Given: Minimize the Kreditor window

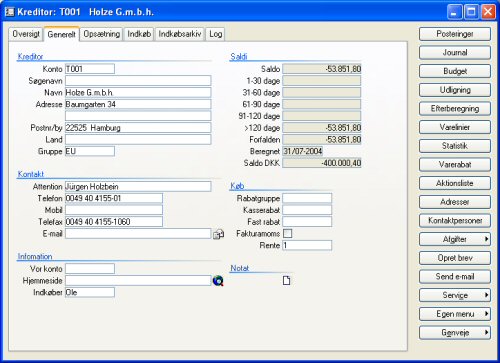Looking at the screenshot, I should (x=455, y=12).
